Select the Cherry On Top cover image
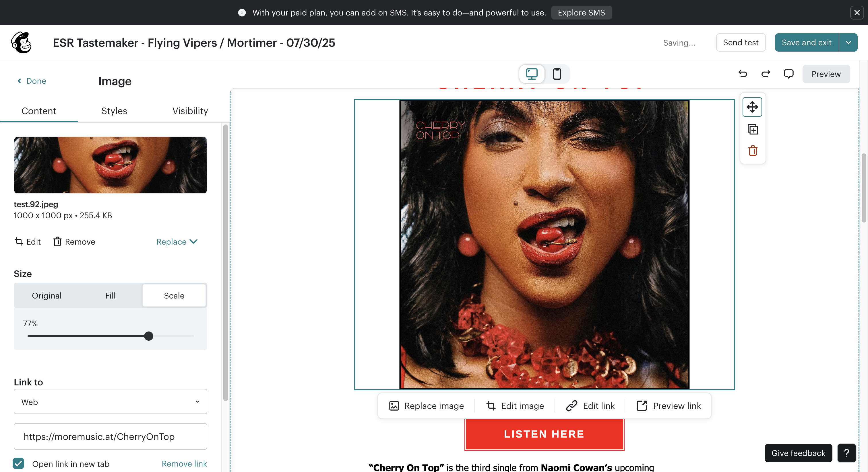Image resolution: width=868 pixels, height=472 pixels. point(544,244)
